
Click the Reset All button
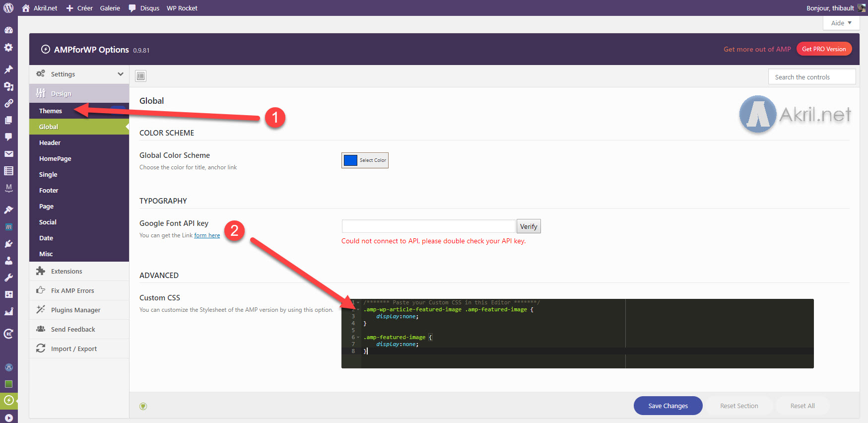coord(802,406)
